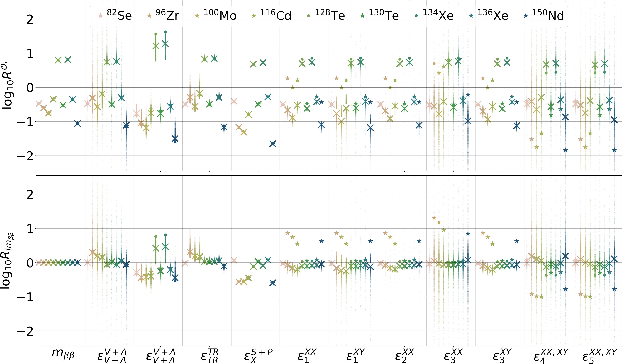The image size is (622, 364).
Task: Click the top panel y-tick label 2
Action: click(30, 20)
